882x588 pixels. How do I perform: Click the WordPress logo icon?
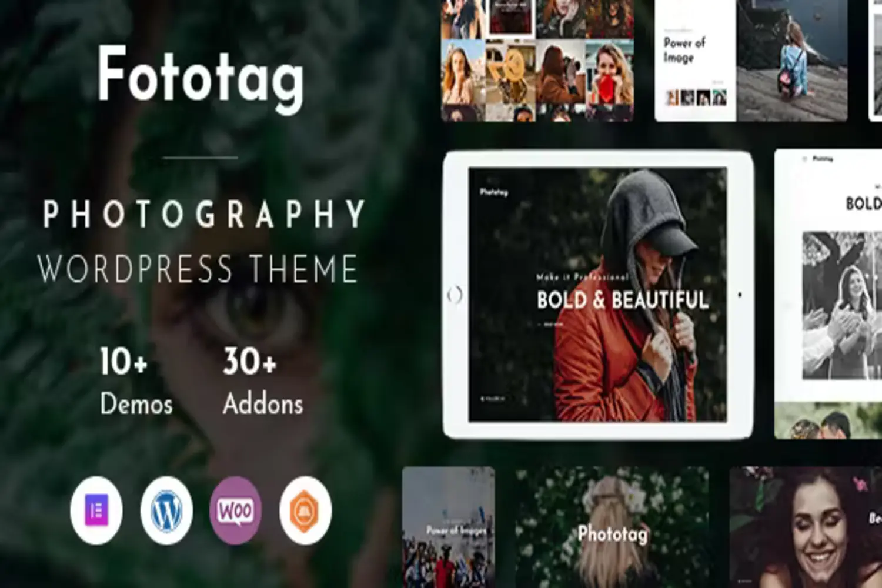coord(166,510)
